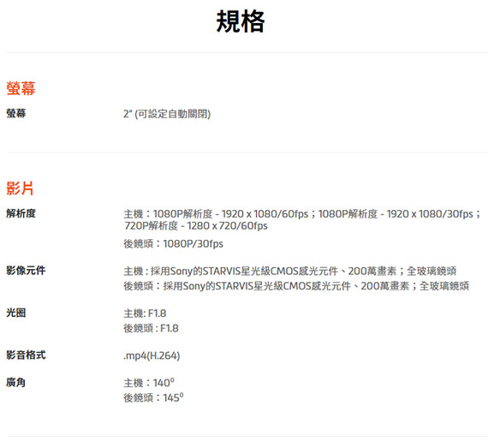Click the 後鏡頭 : F1.8 aperture value
This screenshot has height=448, width=488.
151,328
